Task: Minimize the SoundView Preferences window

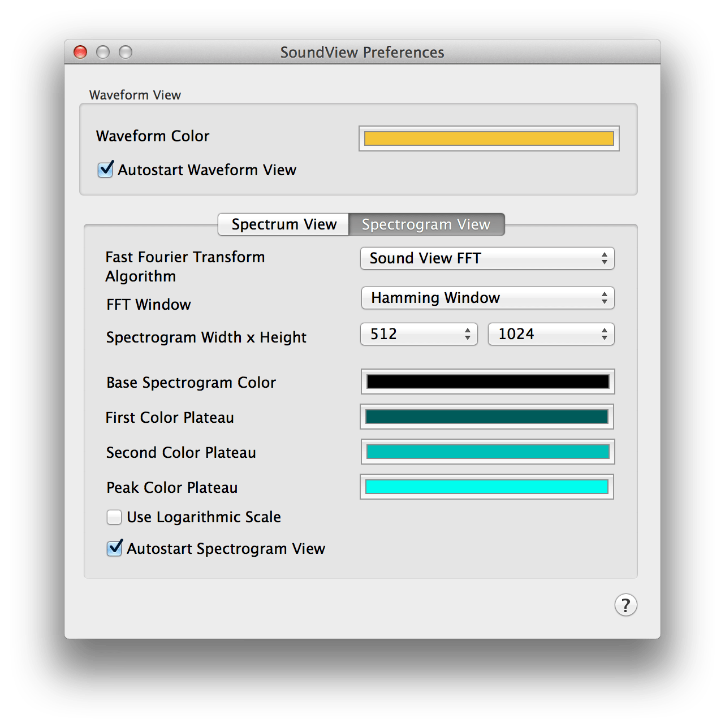Action: tap(103, 51)
